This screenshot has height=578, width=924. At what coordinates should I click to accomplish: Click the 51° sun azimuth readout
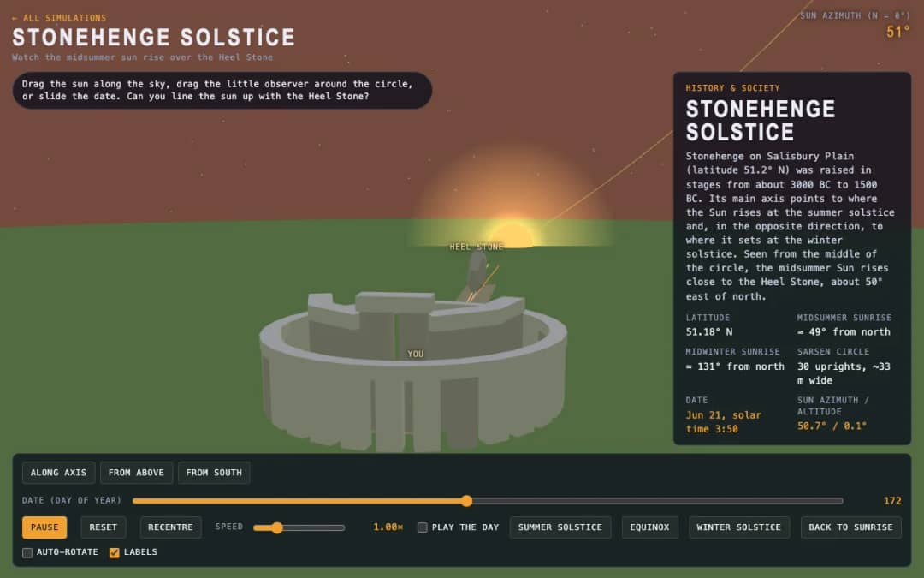(x=898, y=32)
